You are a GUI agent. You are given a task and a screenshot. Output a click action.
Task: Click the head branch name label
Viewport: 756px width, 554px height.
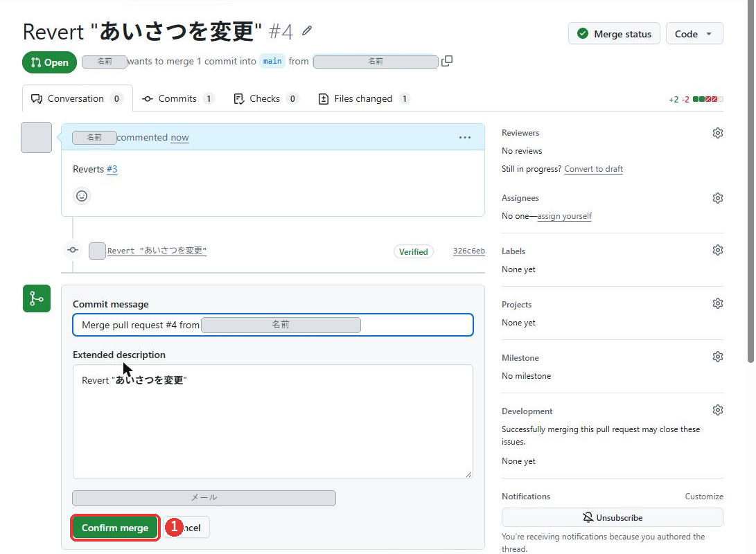coord(376,62)
